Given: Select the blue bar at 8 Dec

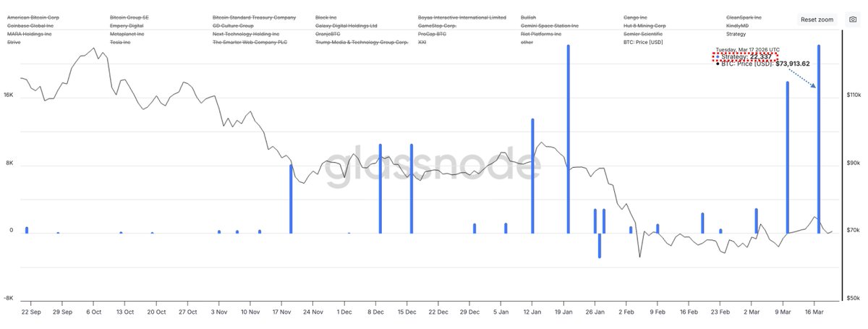Looking at the screenshot, I should pos(380,189).
